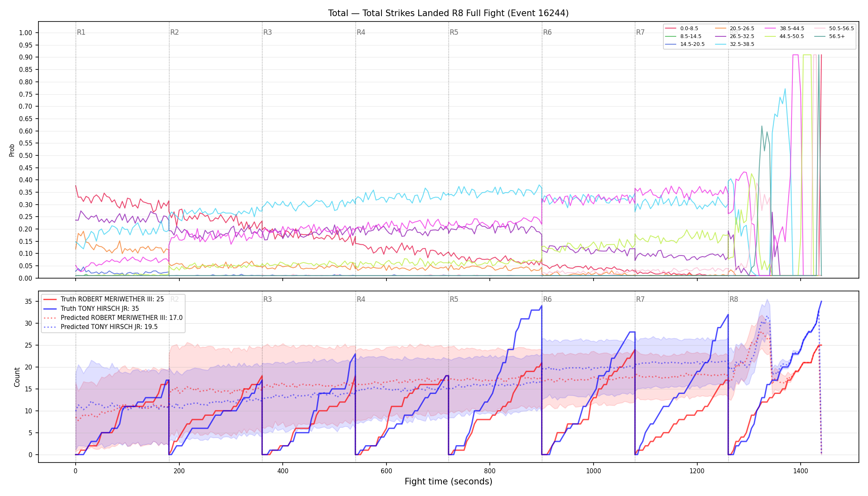The image size is (868, 496).
Task: Click the yellow-green line swatch beside 44.5-50.5
Action: click(770, 36)
